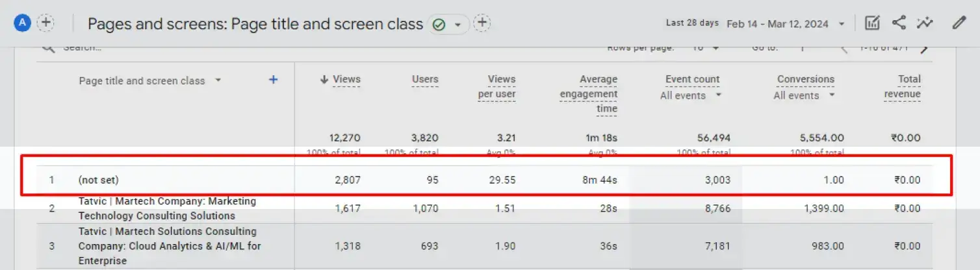The image size is (980, 270).
Task: Open the report status checkmark dropdown
Action: [448, 25]
